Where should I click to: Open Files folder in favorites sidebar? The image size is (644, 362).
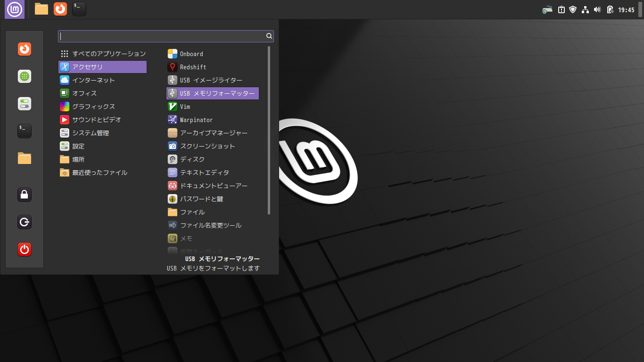pyautogui.click(x=25, y=158)
